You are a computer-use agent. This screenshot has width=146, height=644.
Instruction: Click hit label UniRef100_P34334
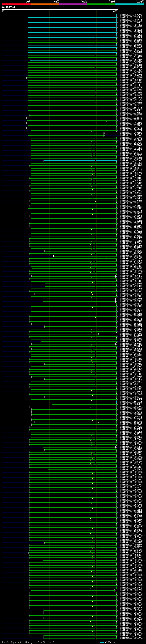[131, 186]
